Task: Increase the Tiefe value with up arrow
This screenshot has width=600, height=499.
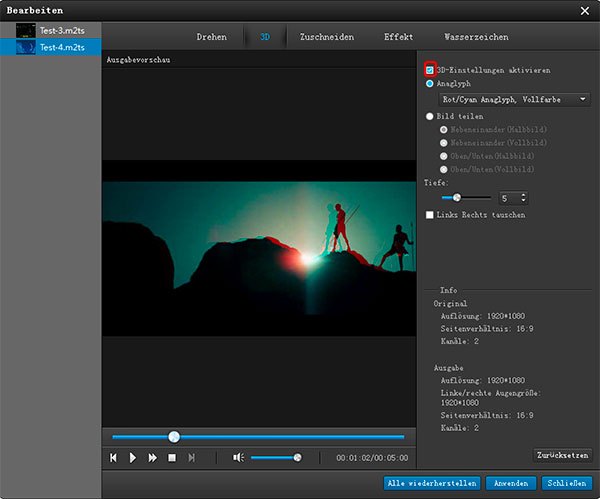Action: tap(523, 195)
